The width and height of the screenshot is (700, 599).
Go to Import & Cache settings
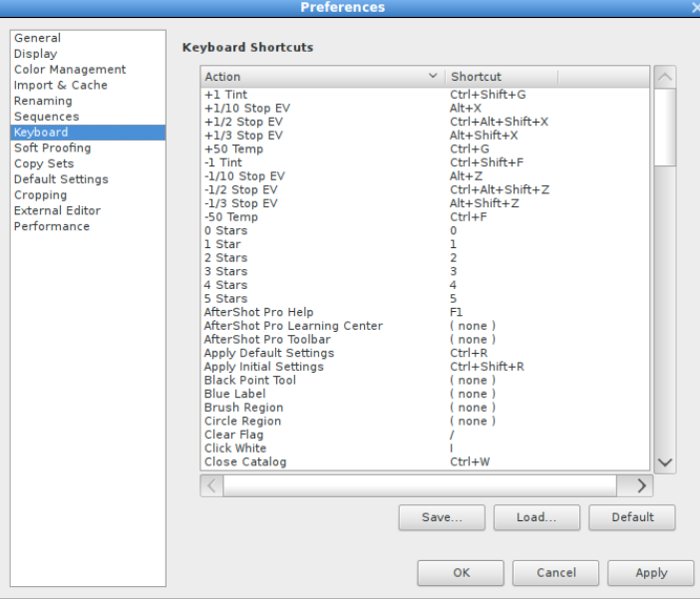[88, 86]
